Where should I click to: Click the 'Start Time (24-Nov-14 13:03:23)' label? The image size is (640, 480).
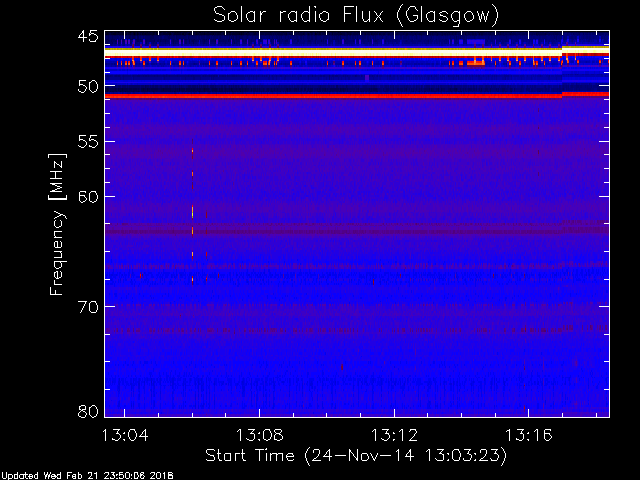(x=356, y=456)
